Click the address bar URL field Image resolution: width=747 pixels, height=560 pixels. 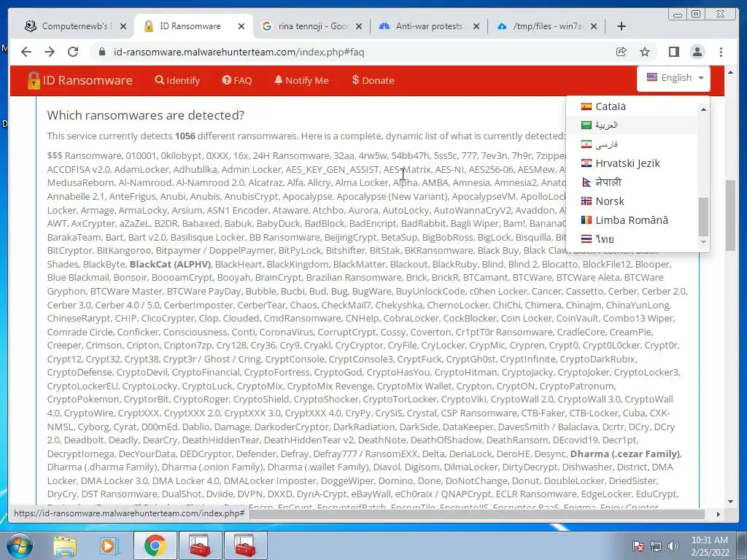[352, 52]
